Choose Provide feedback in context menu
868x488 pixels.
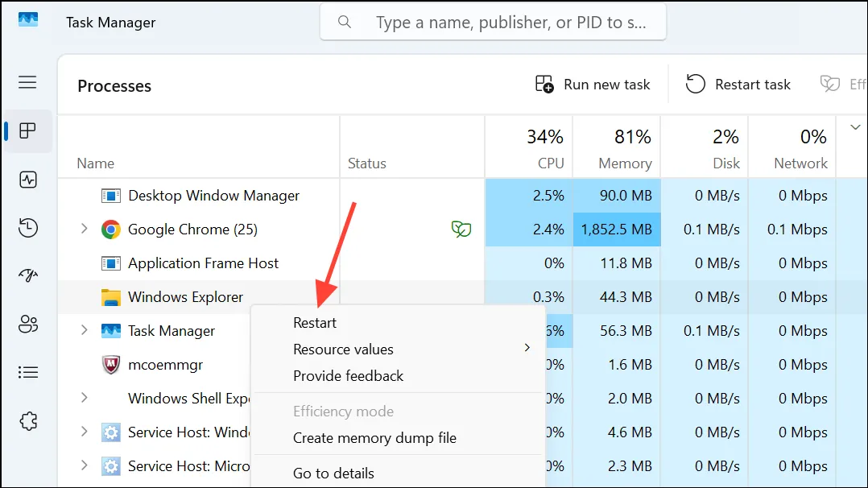pyautogui.click(x=348, y=375)
